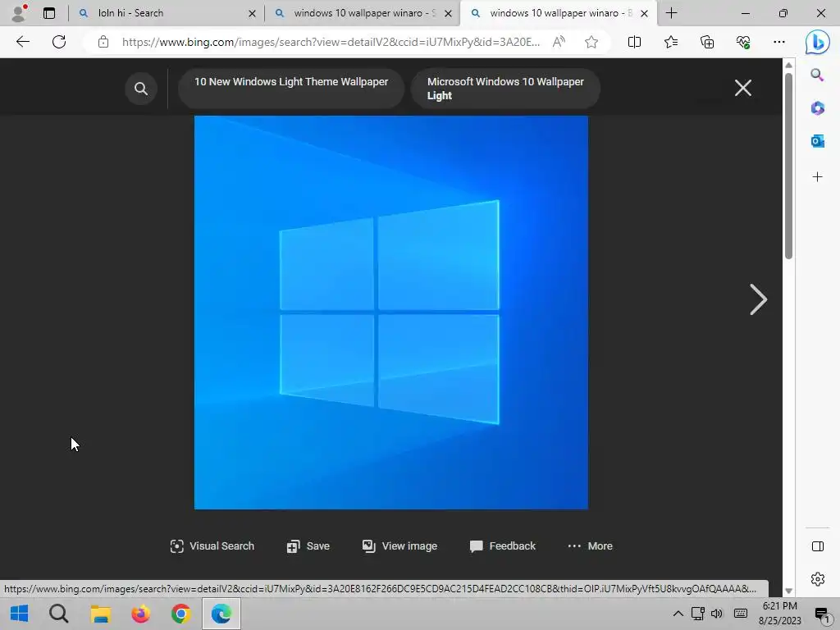
Task: Open the notification center icon
Action: pos(822,614)
